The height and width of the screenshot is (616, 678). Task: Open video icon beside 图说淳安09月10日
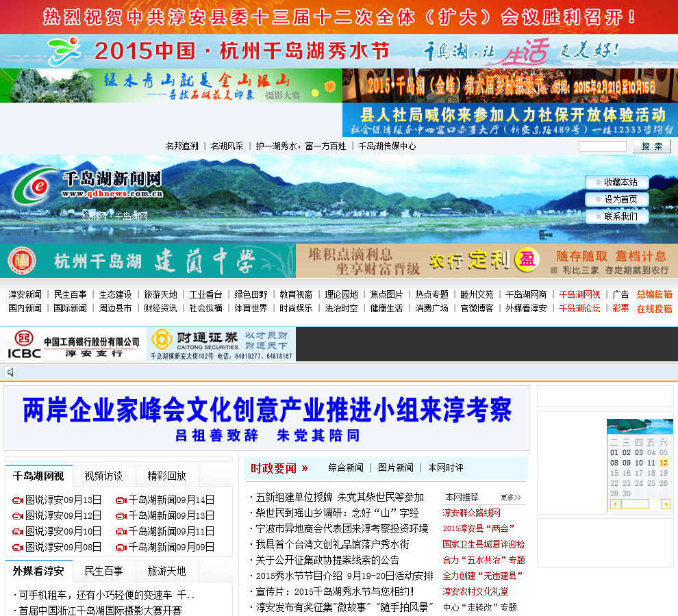(18, 531)
